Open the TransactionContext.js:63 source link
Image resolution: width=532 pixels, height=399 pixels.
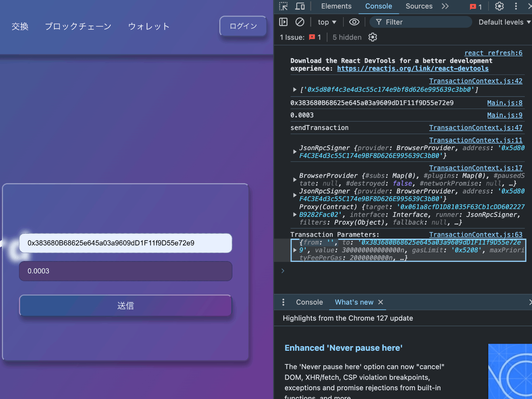(x=476, y=234)
